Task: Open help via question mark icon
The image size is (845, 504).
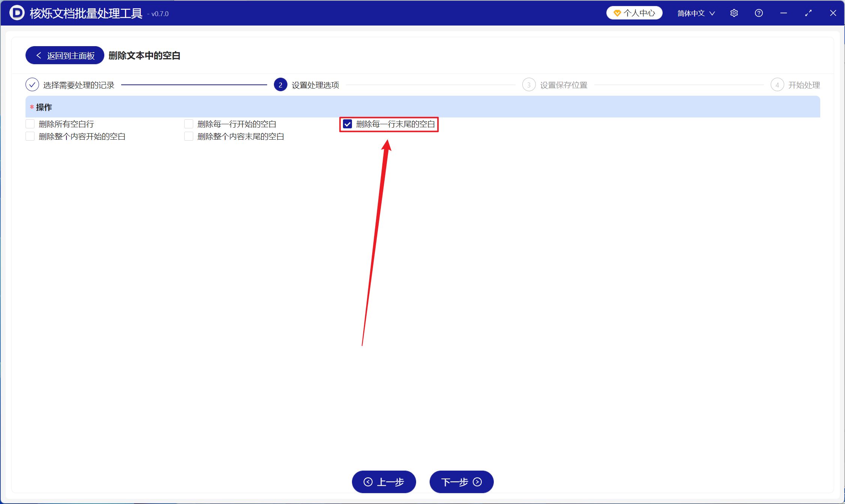Action: [x=759, y=13]
